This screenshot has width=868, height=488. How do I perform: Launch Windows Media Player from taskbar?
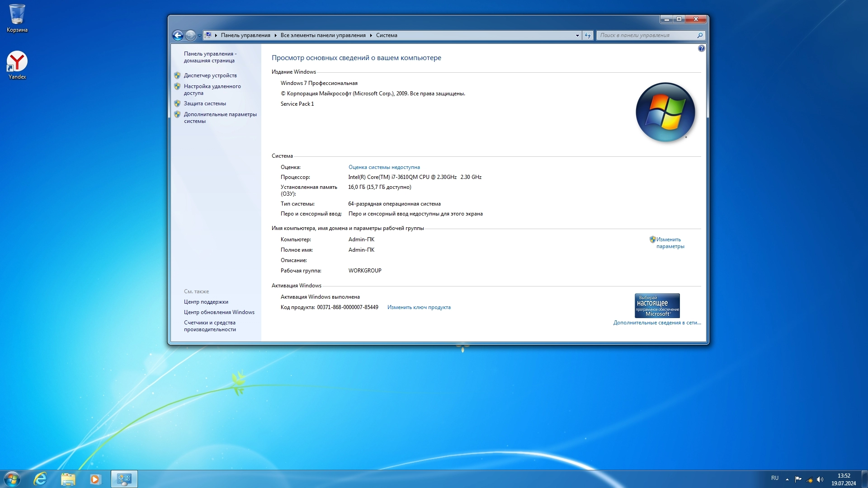coord(95,479)
